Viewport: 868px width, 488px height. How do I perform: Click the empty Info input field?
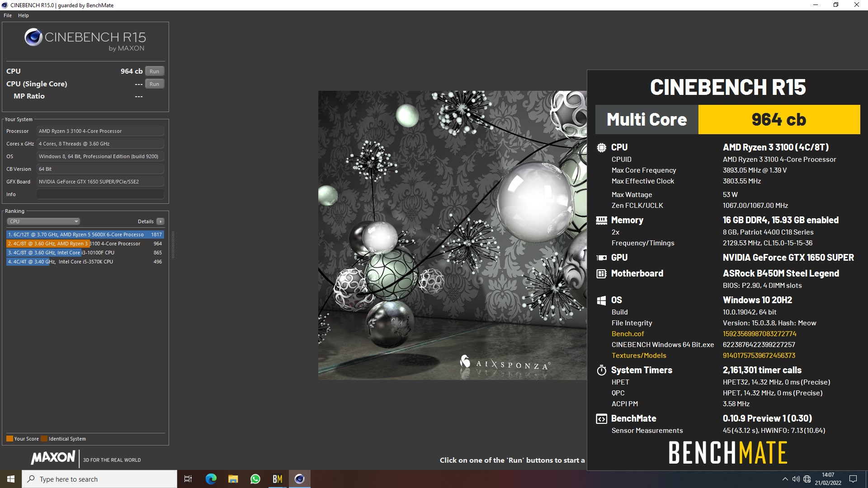(100, 194)
